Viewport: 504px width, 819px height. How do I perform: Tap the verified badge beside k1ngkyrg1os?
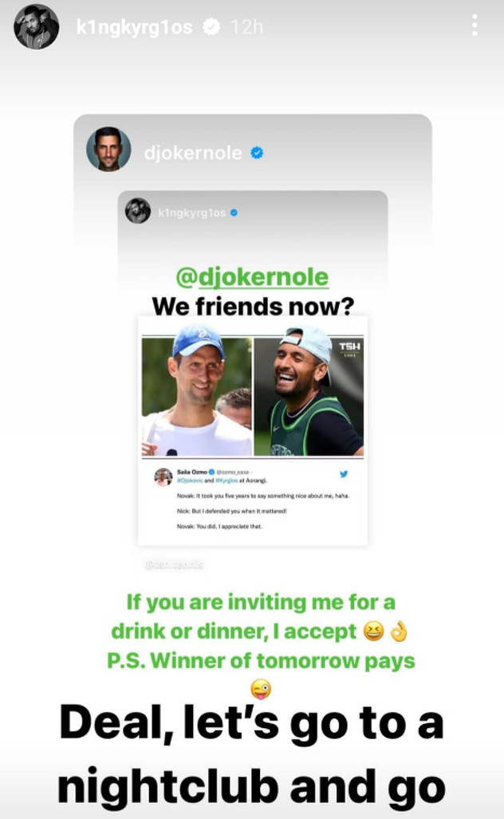pyautogui.click(x=211, y=26)
